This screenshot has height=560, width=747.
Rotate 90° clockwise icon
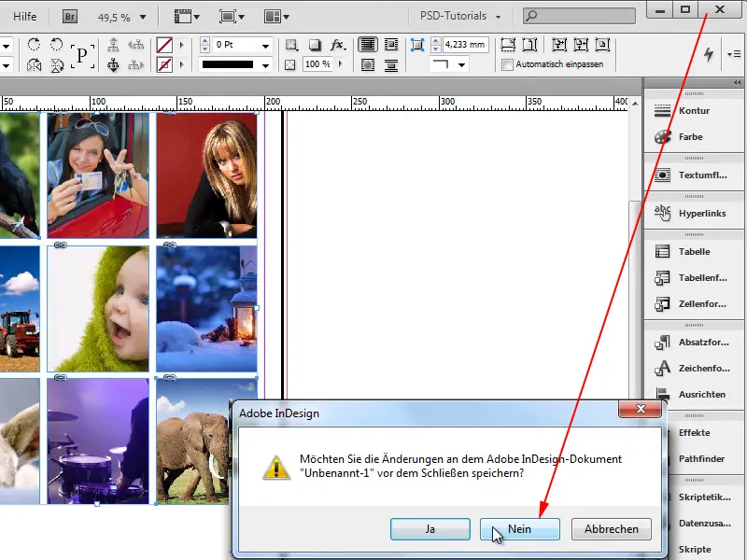click(x=34, y=44)
